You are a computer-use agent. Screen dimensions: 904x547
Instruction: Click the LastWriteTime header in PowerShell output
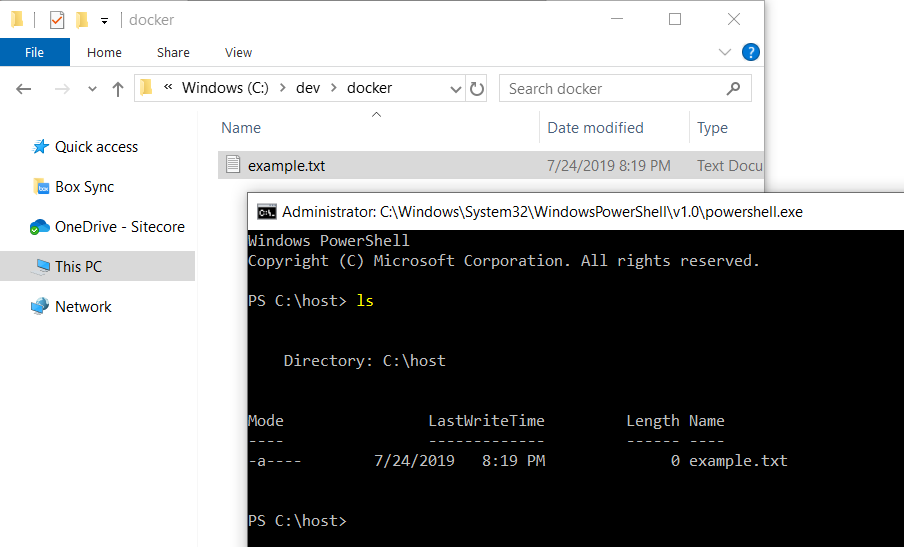(x=486, y=421)
